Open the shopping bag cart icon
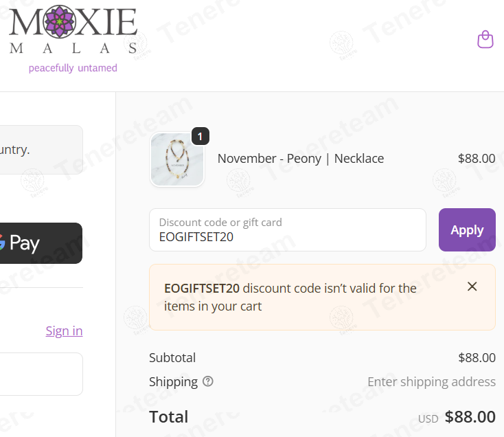 (x=485, y=39)
